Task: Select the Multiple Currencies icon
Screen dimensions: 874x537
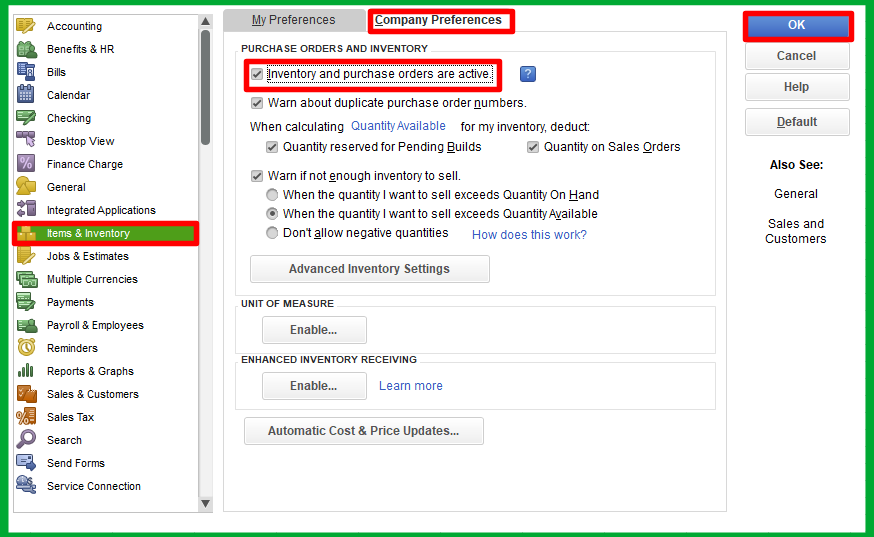Action: (x=26, y=279)
